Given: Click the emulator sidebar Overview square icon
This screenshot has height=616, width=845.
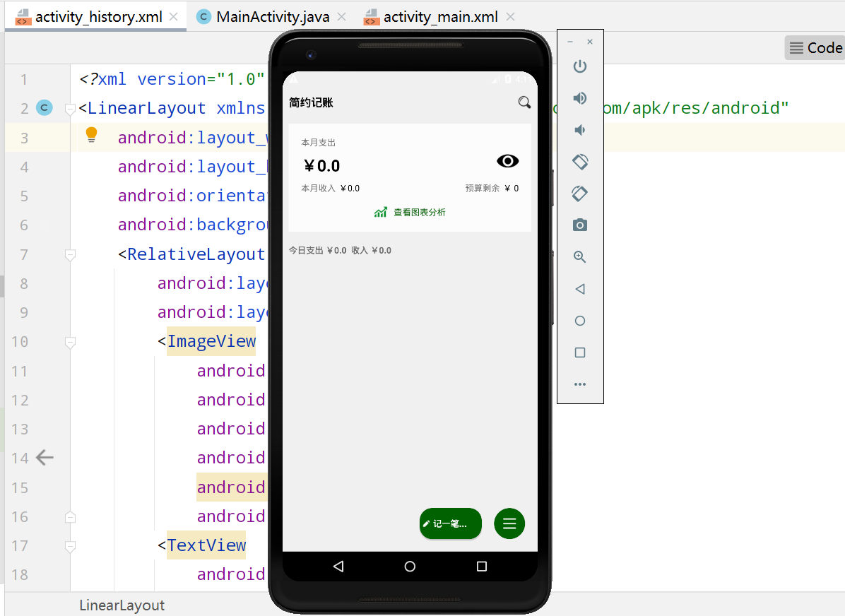Looking at the screenshot, I should (580, 353).
